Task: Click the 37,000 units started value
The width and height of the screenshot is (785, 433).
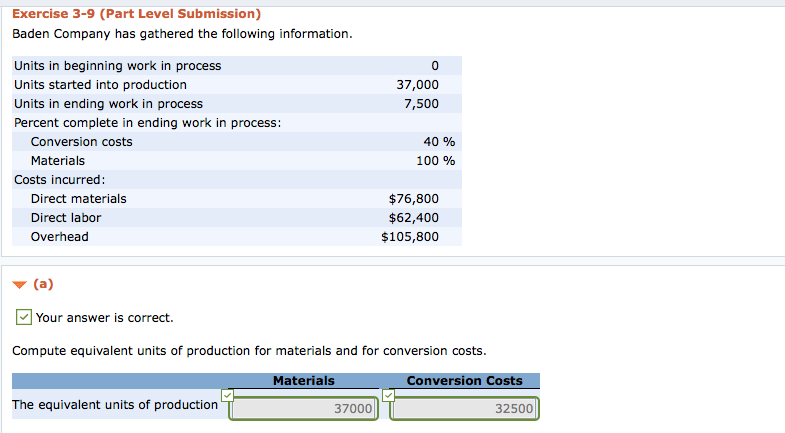Action: tap(417, 85)
